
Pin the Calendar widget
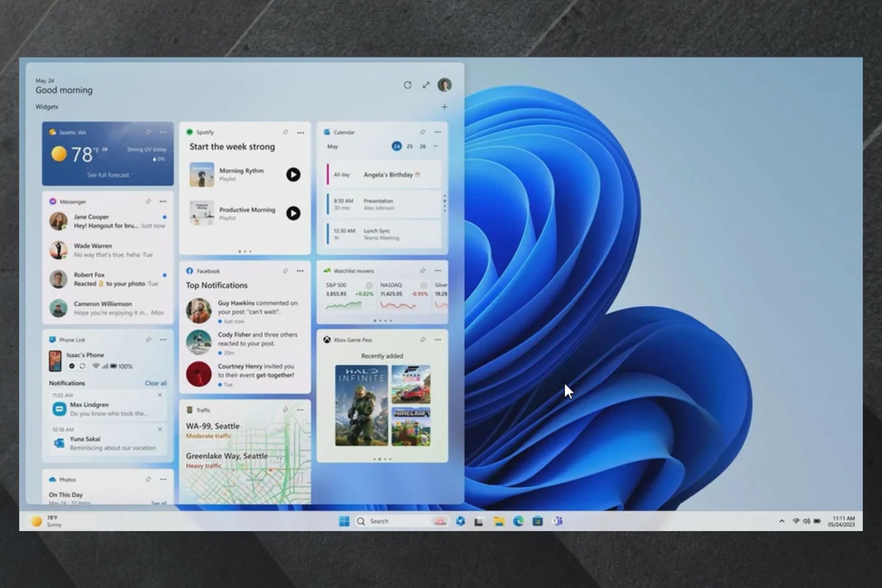point(423,132)
